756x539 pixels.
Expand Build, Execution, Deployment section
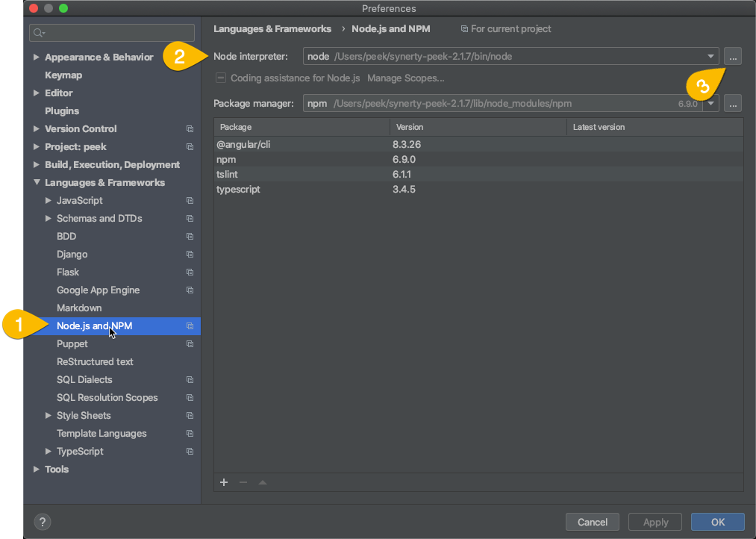click(36, 164)
